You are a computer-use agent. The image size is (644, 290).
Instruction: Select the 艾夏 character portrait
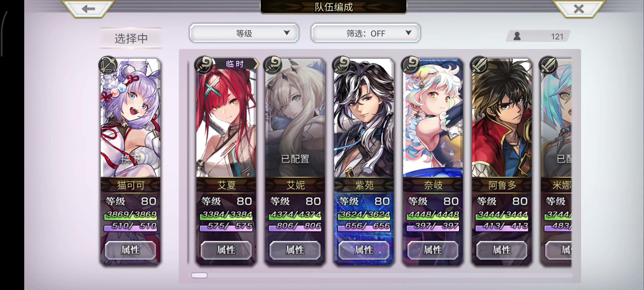pos(226,118)
